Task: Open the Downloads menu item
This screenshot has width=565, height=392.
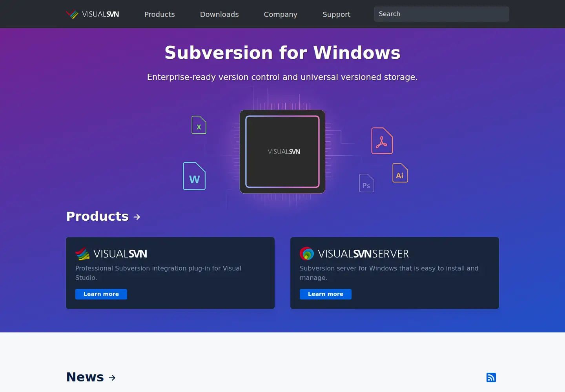Action: [219, 14]
